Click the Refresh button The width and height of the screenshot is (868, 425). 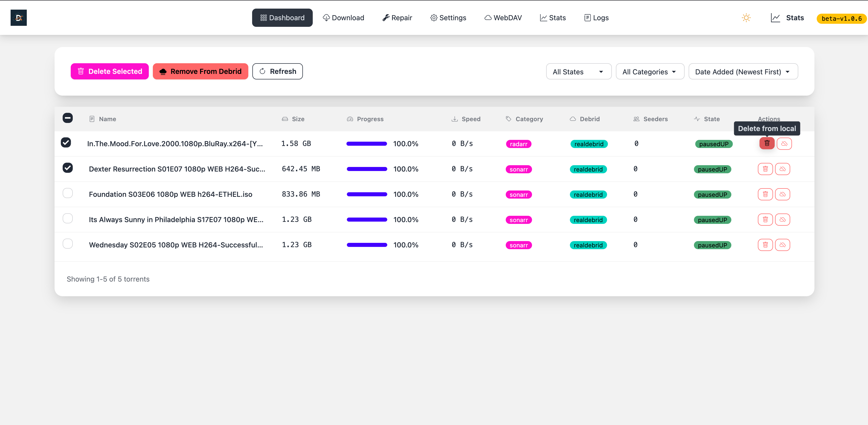click(x=277, y=72)
